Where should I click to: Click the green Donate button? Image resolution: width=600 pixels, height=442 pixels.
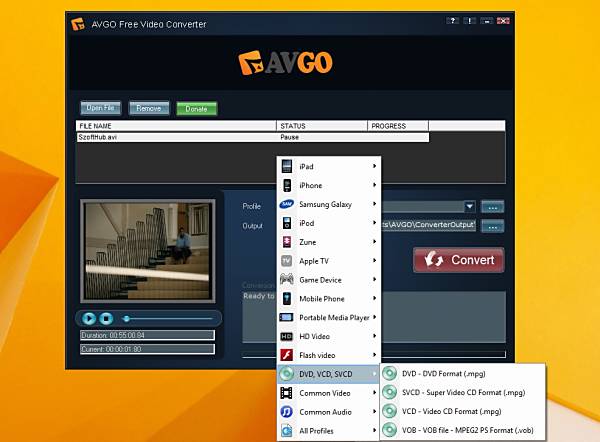[x=197, y=109]
